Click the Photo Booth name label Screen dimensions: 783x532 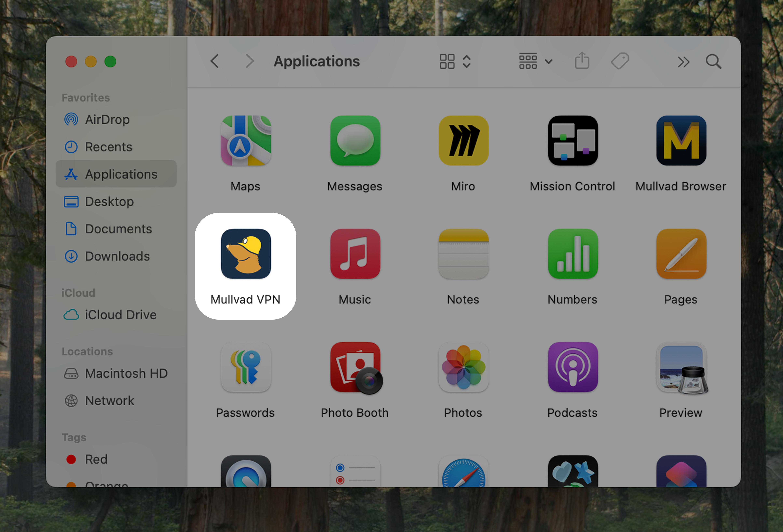[354, 413]
